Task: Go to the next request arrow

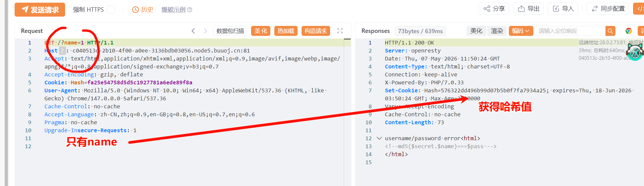Action: click(x=205, y=31)
